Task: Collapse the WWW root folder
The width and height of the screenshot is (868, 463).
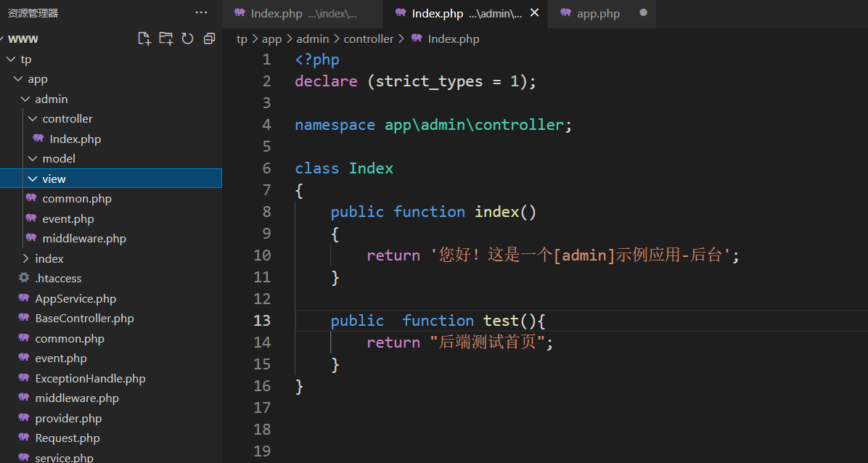Action: [3, 38]
